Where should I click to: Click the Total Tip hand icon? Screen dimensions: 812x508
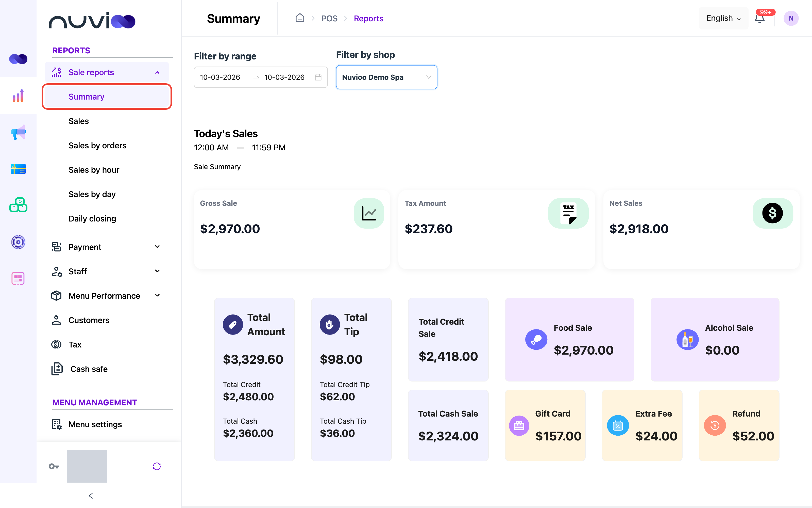point(330,325)
